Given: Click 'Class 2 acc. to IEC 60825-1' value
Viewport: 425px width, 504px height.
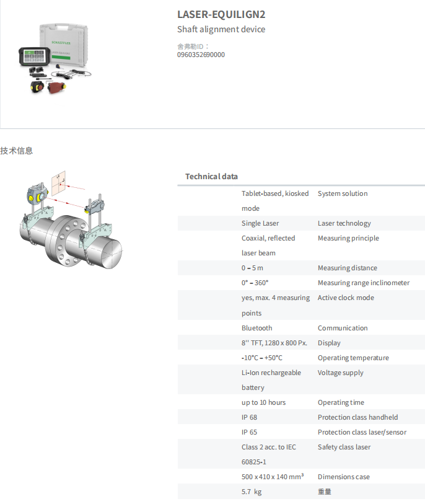Looking at the screenshot, I should tap(269, 454).
